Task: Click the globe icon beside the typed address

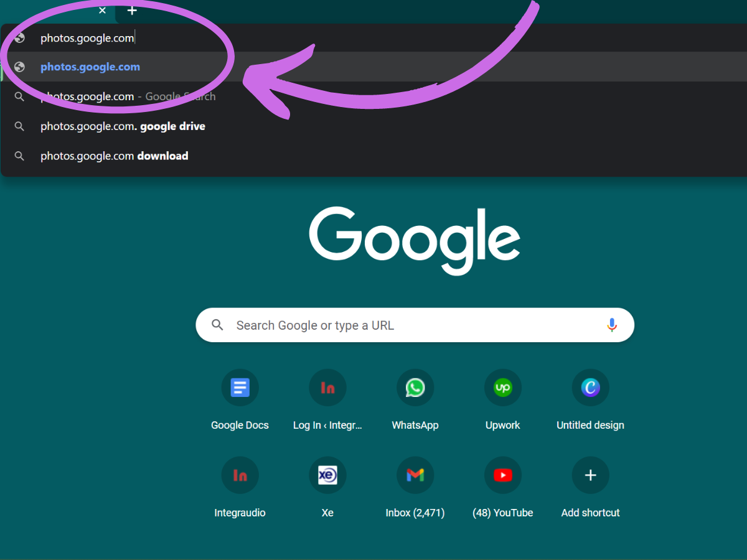Action: click(x=20, y=38)
